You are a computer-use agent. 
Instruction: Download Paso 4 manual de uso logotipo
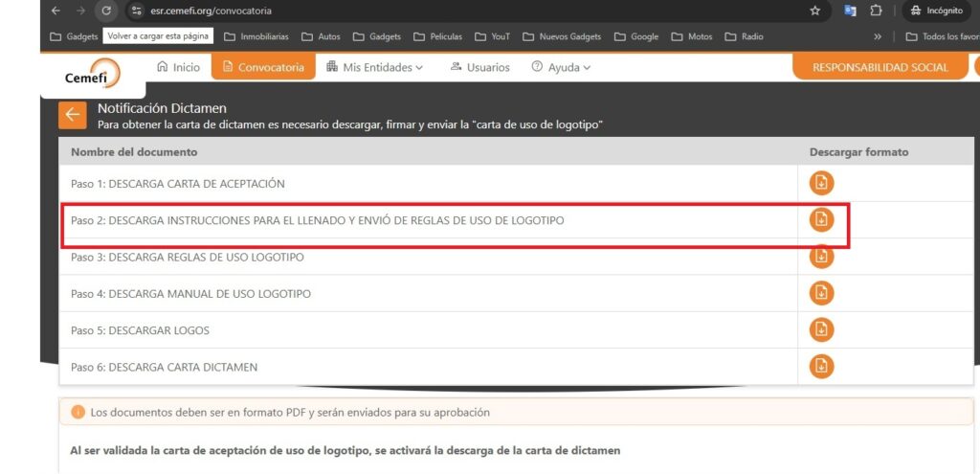click(x=821, y=293)
